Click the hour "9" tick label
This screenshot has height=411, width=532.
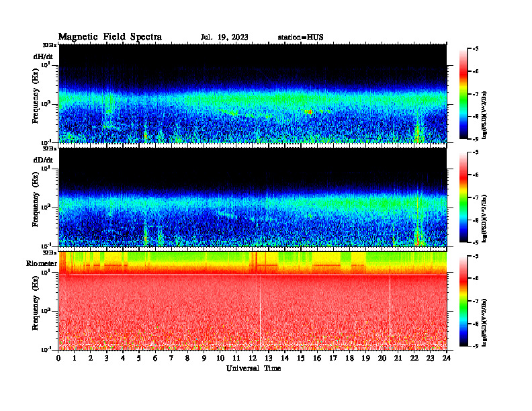pos(204,358)
